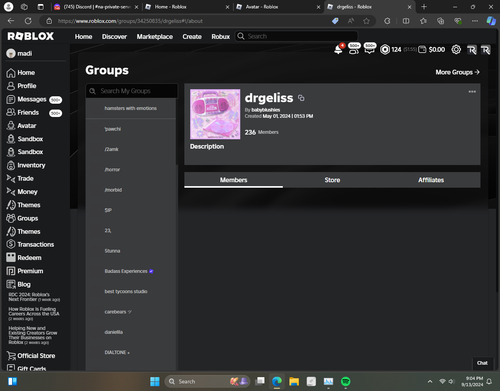Open Marketplace in the top navigation

click(155, 37)
